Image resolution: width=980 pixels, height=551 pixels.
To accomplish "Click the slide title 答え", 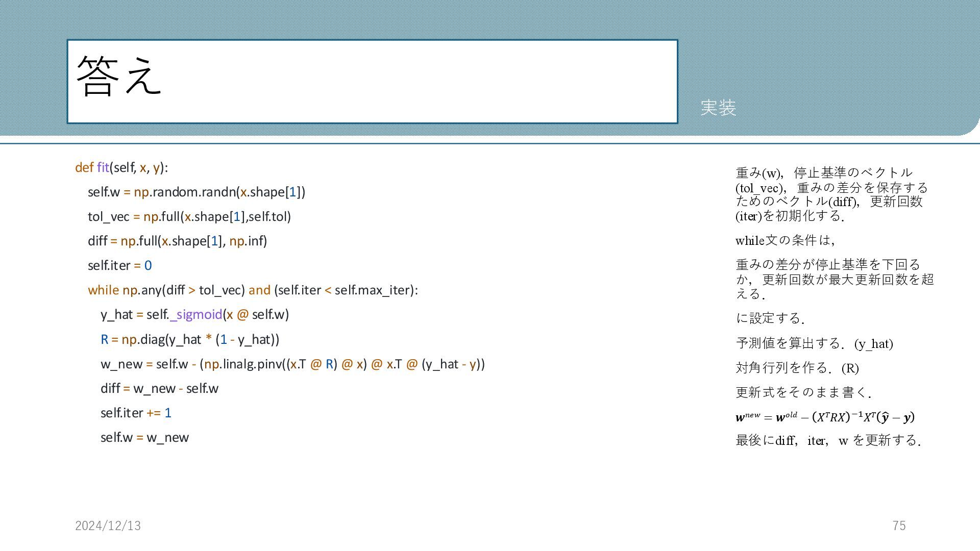I will [x=118, y=76].
